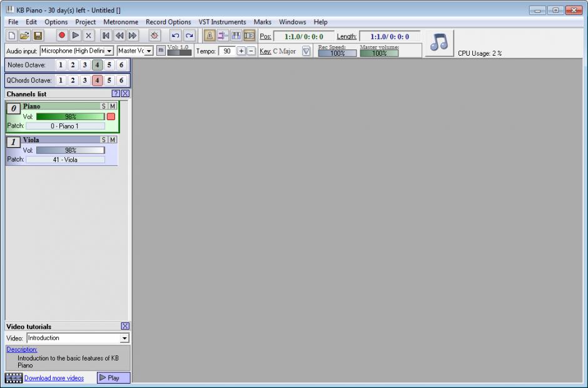Toggle the metronome icon

point(210,36)
